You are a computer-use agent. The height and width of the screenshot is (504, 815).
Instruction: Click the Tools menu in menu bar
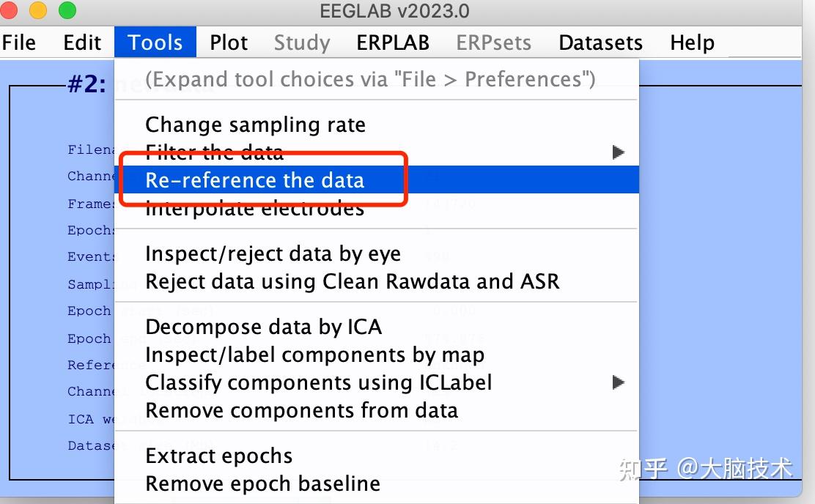(155, 42)
